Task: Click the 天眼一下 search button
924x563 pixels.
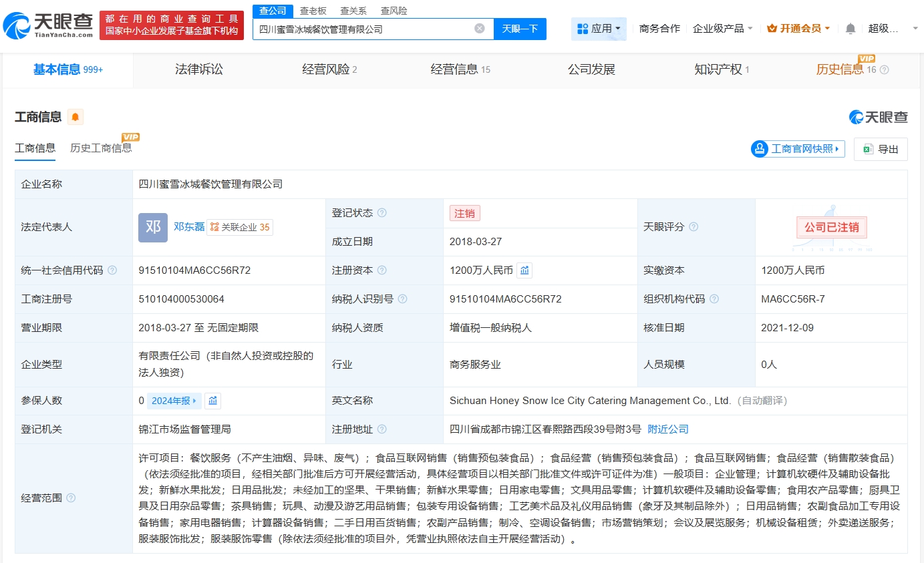Action: pos(520,29)
